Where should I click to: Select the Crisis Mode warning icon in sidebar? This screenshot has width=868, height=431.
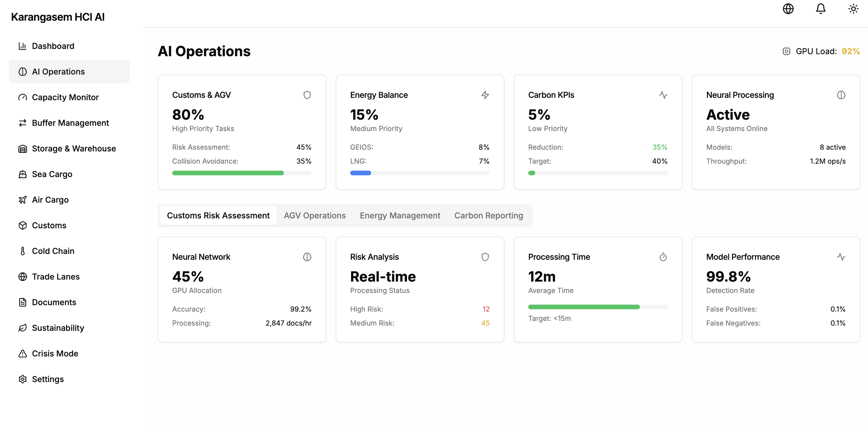[22, 354]
